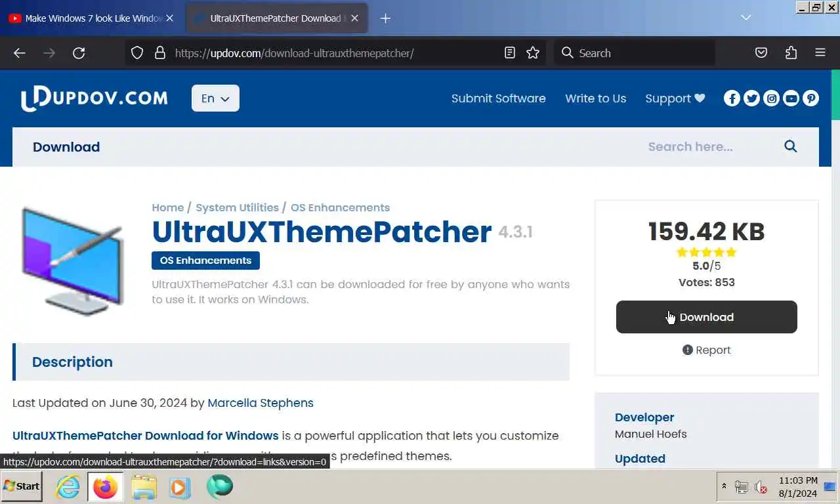The image size is (840, 504).
Task: Show hidden tray icons arrow
Action: coord(724,486)
